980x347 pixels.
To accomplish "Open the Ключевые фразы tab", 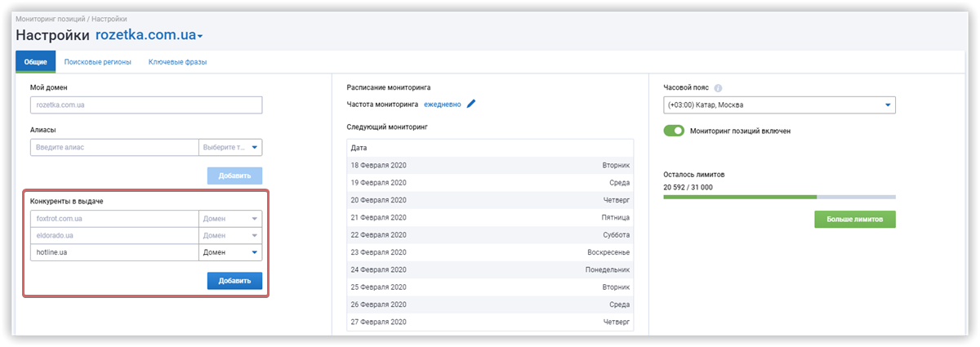I will [177, 62].
